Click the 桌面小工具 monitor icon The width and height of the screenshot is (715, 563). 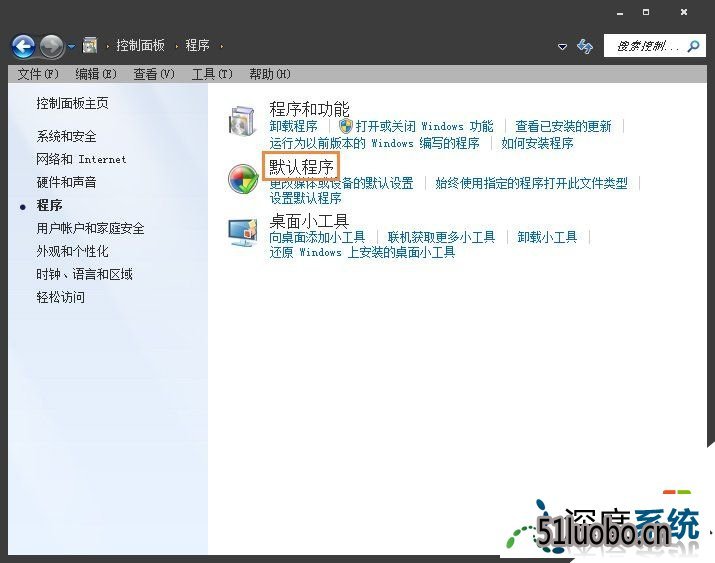pyautogui.click(x=243, y=232)
